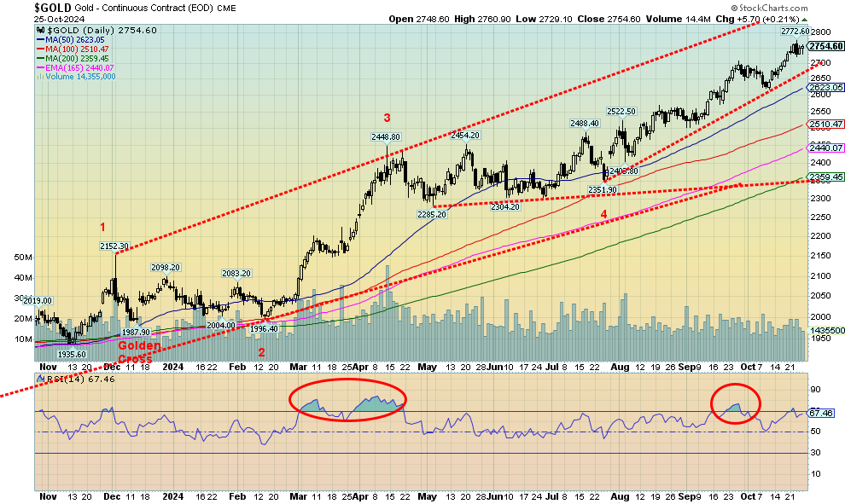Click the 2772.60 high price label
This screenshot has height=504, width=845.
coord(794,31)
